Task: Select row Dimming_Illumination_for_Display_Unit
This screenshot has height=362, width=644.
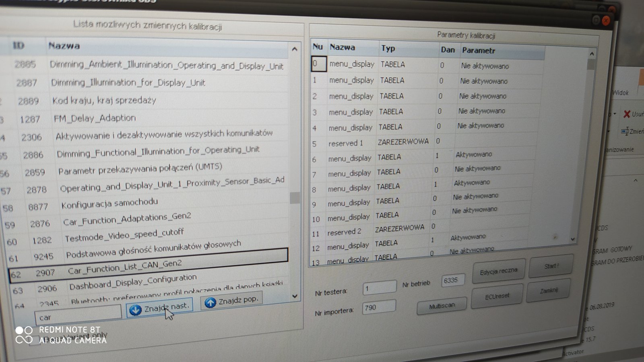Action: tap(128, 82)
